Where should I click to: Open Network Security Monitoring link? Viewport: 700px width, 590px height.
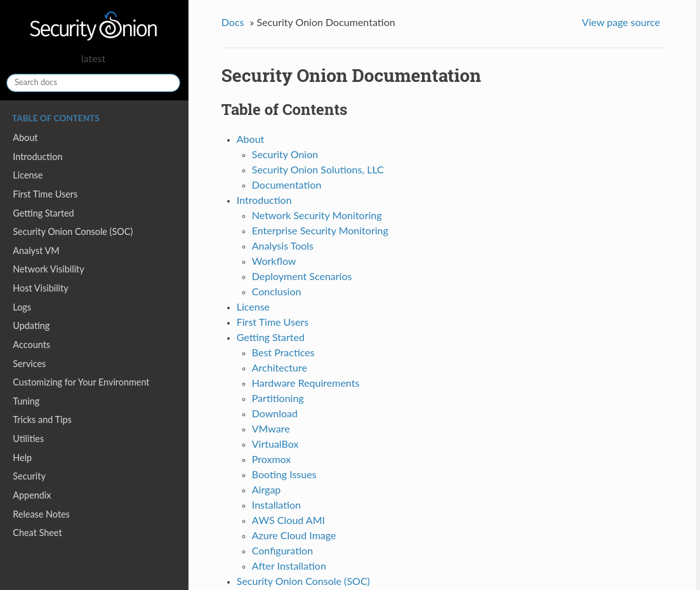(316, 216)
